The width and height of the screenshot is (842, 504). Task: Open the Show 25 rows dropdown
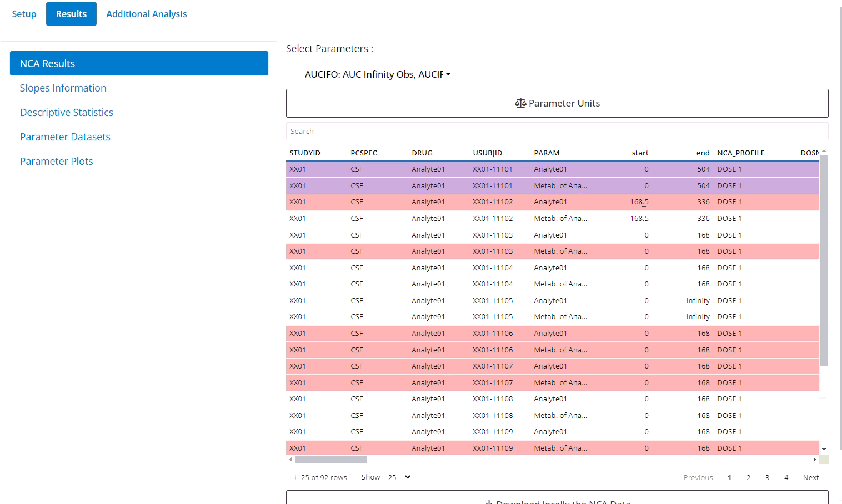point(399,477)
